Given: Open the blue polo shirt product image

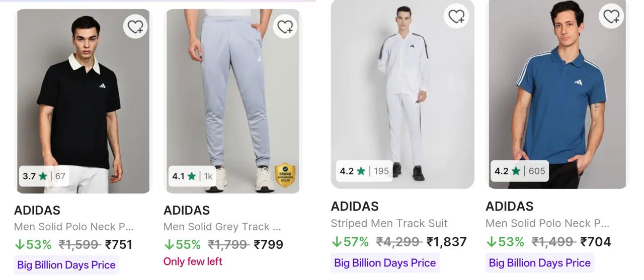Looking at the screenshot, I should tap(557, 94).
